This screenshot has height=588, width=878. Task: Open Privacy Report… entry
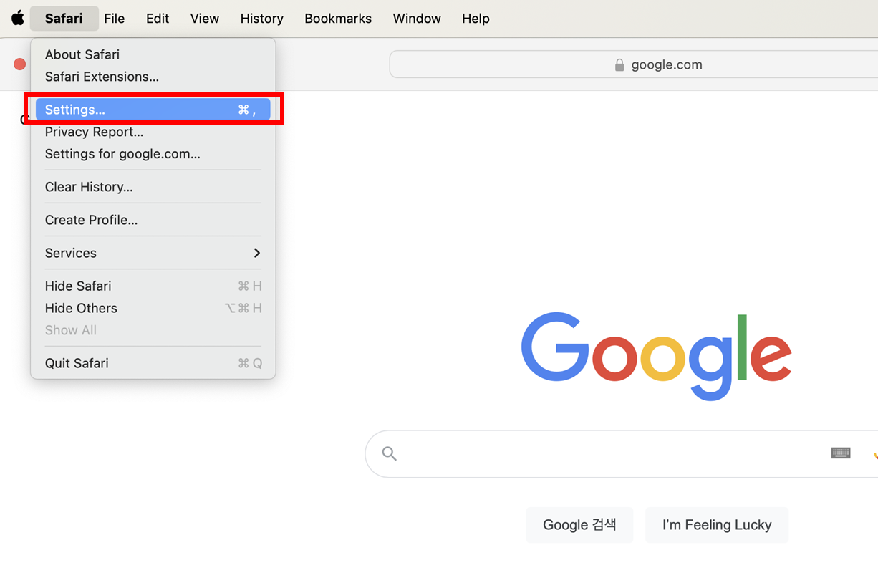click(153, 132)
